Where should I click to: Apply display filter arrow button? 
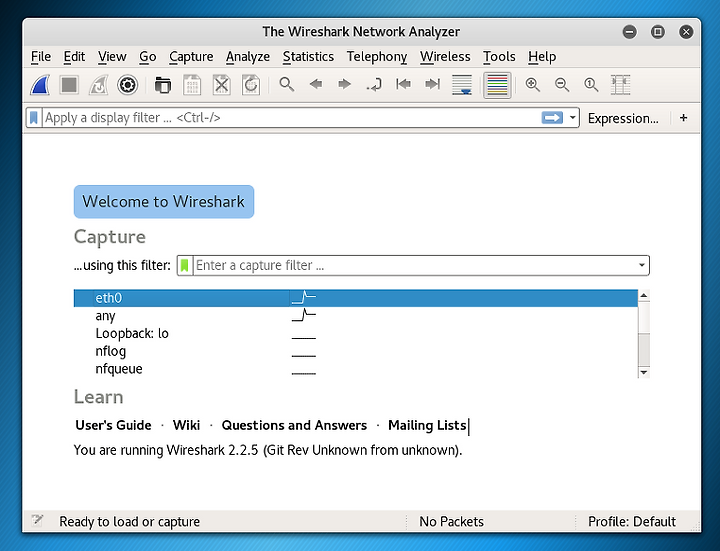(552, 118)
